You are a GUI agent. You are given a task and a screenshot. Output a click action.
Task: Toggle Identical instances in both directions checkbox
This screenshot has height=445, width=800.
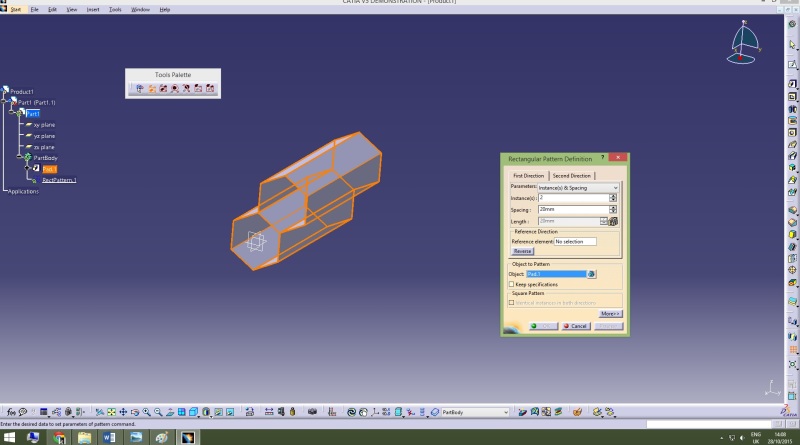[511, 303]
